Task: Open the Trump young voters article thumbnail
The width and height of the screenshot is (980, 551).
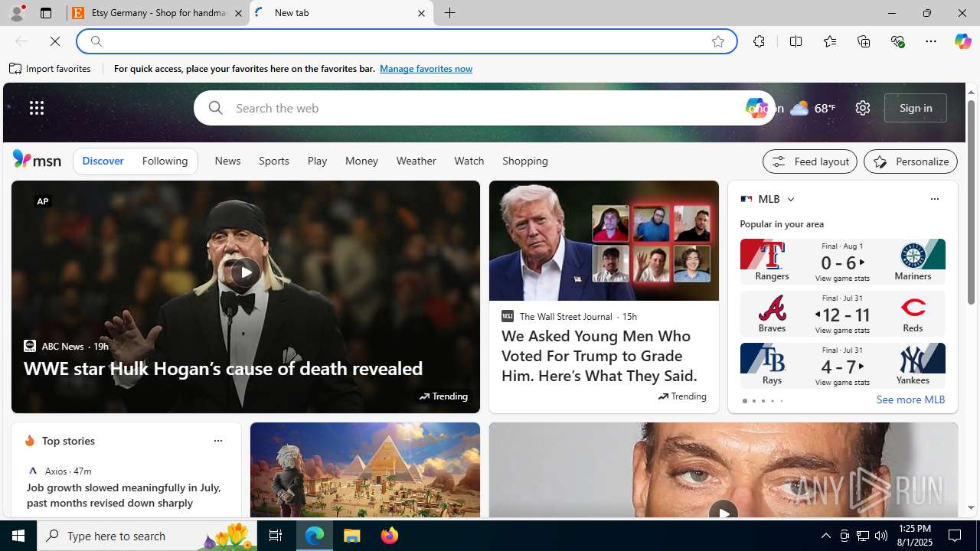Action: point(603,241)
